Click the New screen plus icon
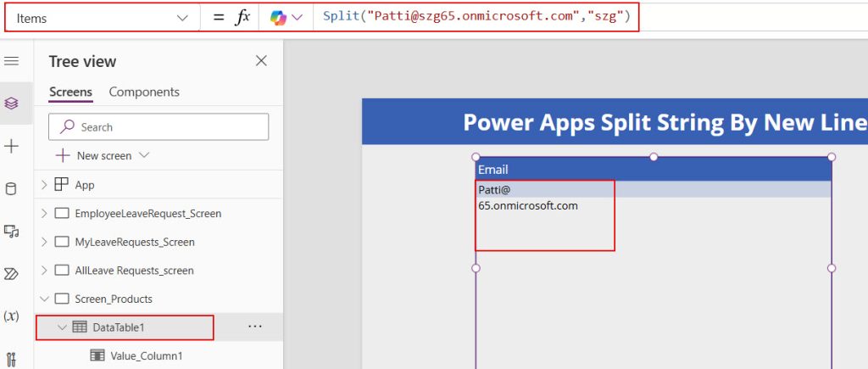 coord(63,156)
